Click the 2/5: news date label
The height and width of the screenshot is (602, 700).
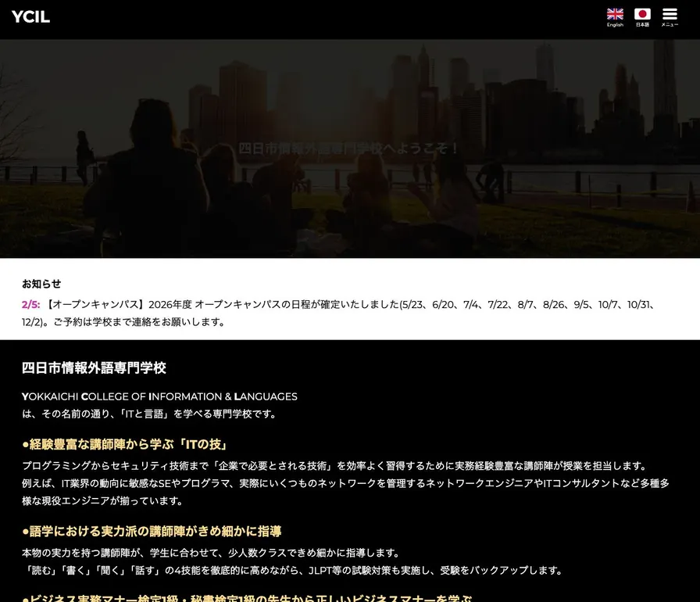tap(30, 305)
